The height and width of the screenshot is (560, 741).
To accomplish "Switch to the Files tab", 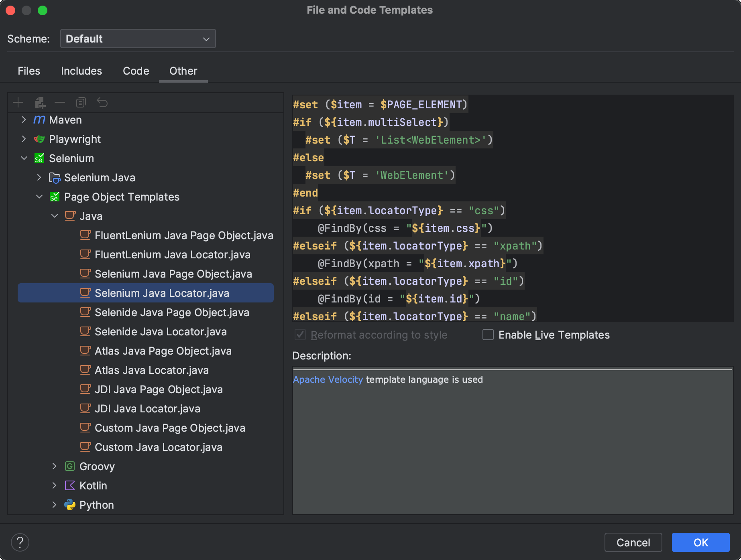I will point(28,71).
